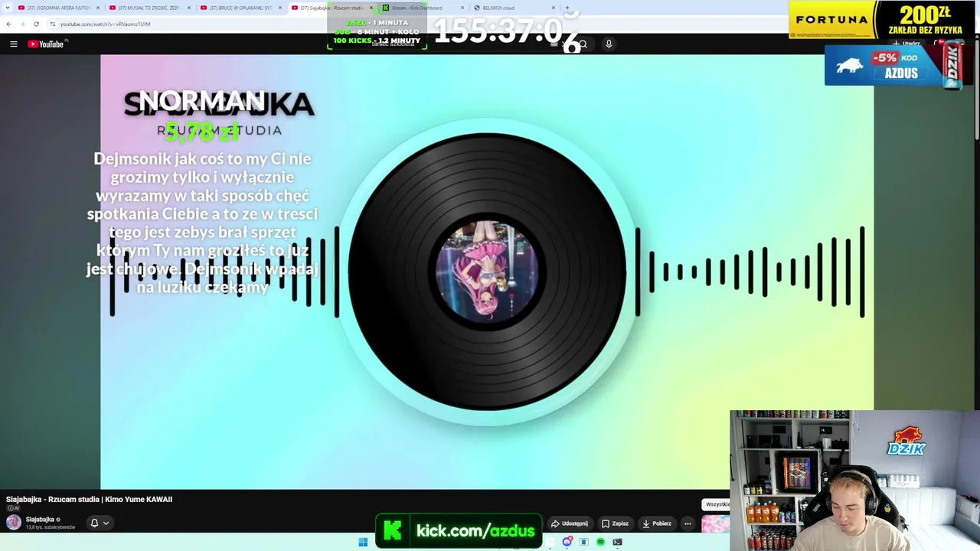Viewport: 980px width, 551px height.
Task: Switch to 'Stream - Kick Dashboard' tab
Action: pyautogui.click(x=423, y=8)
